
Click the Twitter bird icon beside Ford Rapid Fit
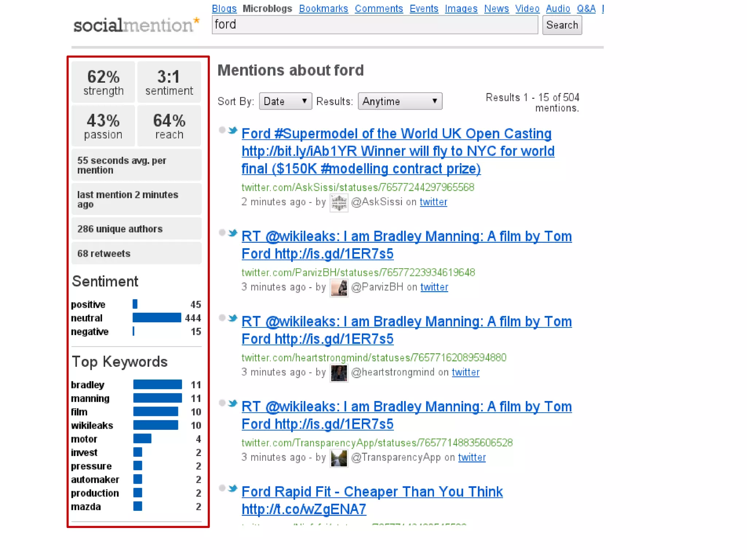pos(233,489)
